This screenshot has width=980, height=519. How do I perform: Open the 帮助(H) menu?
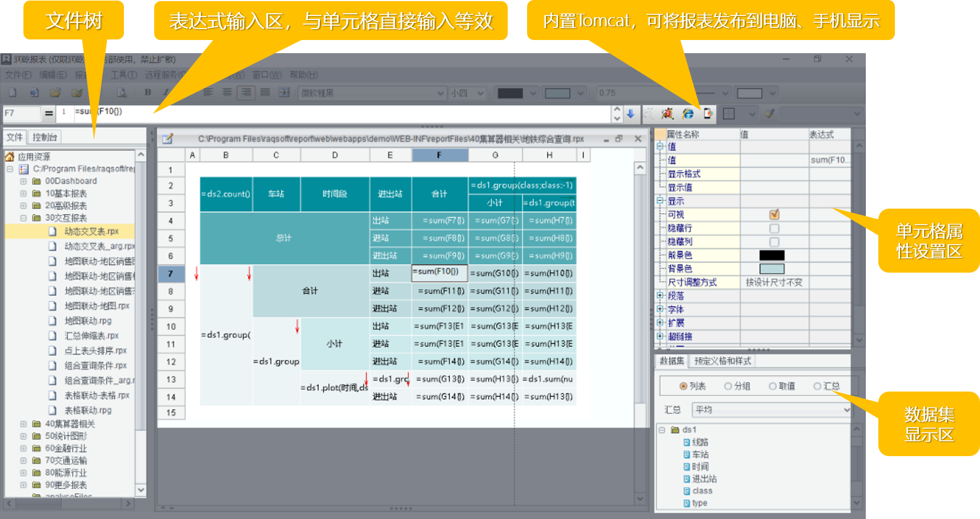[304, 75]
